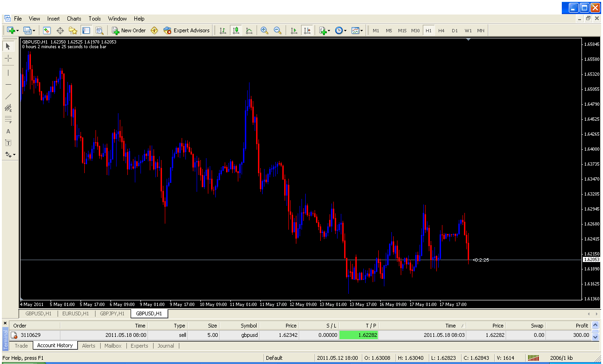Select the trendline drawing tool
Viewport: 603px width, 364px height.
[8, 96]
